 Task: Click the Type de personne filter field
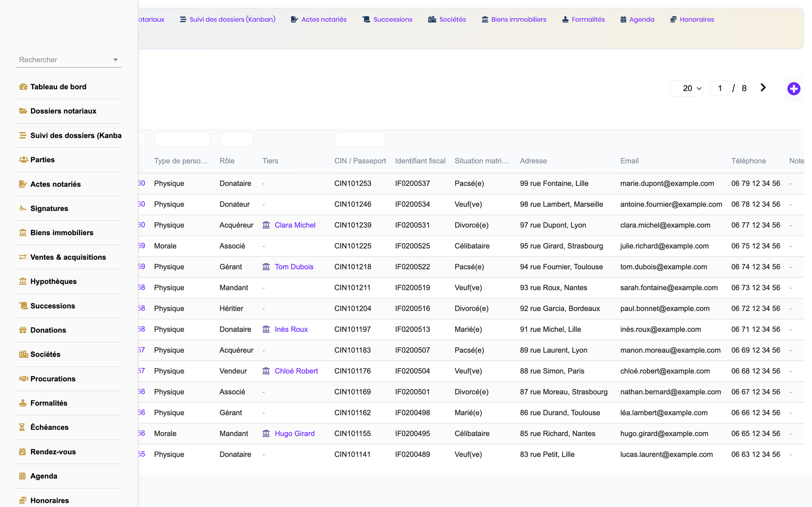pos(182,140)
